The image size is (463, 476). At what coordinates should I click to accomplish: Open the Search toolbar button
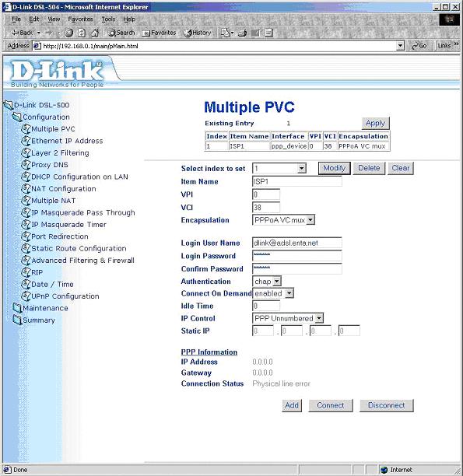121,33
